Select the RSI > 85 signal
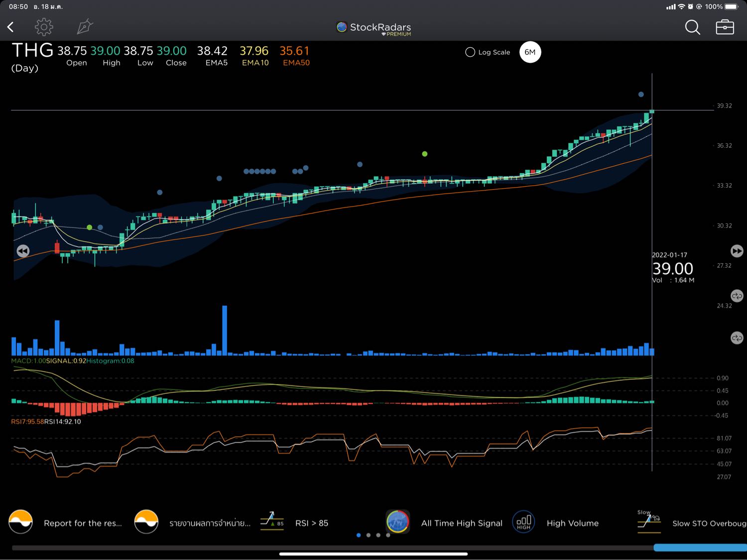 [x=311, y=523]
